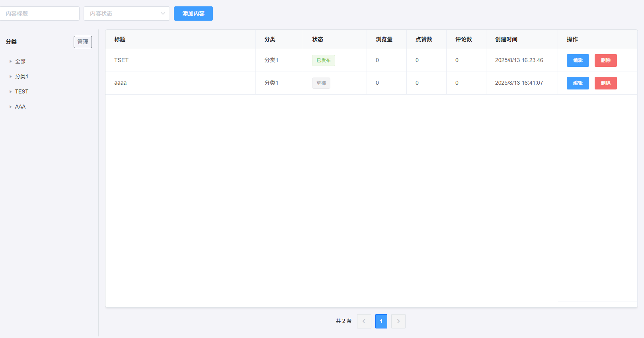Click the 草稿 status tag
The width and height of the screenshot is (644, 338).
click(321, 83)
